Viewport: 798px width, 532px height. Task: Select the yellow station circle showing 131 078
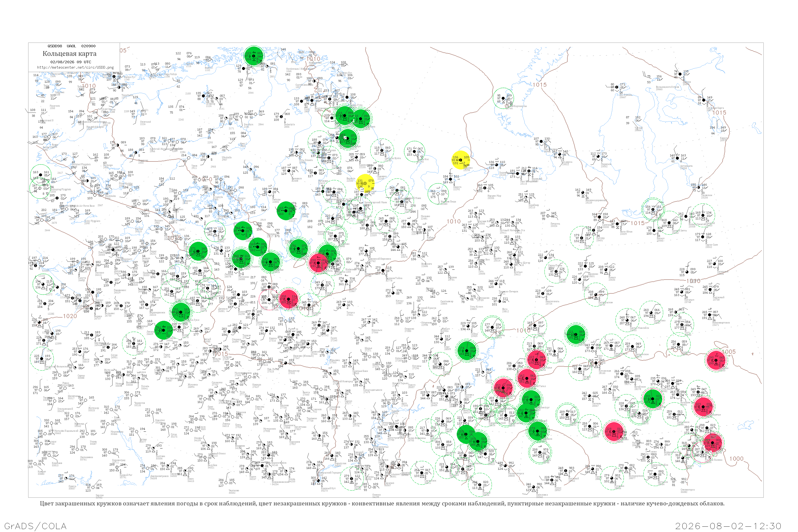365,184
